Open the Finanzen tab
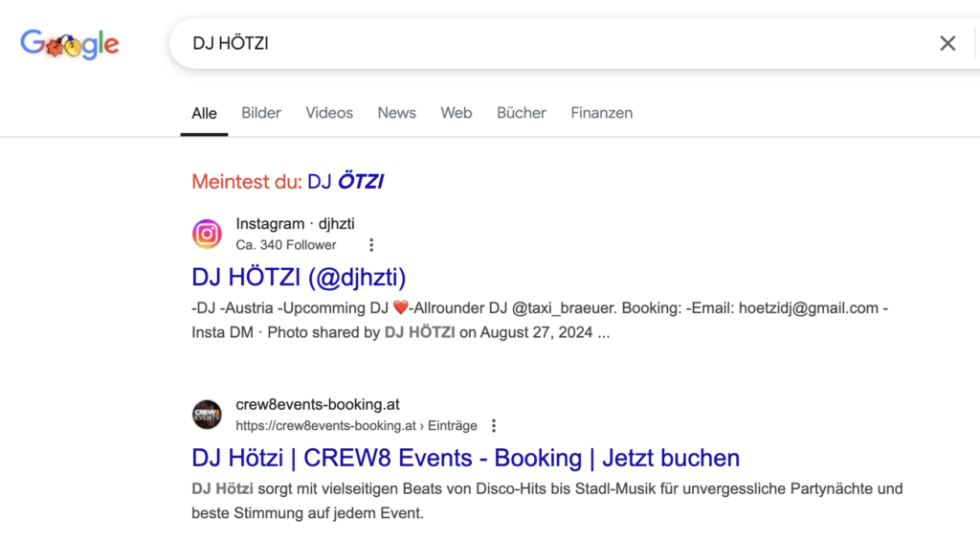 (601, 113)
